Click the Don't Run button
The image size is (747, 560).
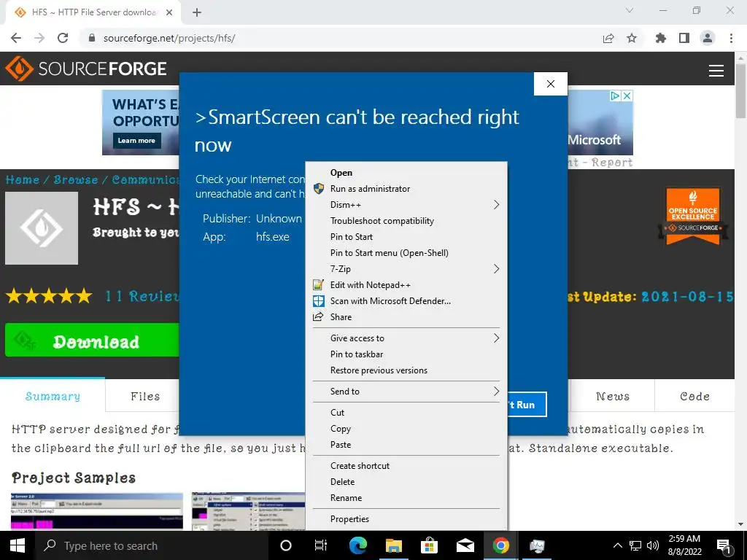point(527,404)
